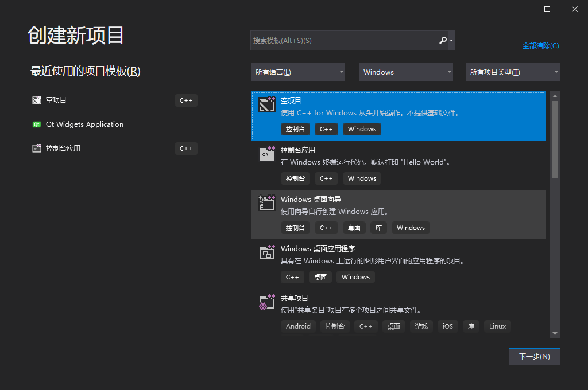Click the magnifier search icon

[x=443, y=41]
